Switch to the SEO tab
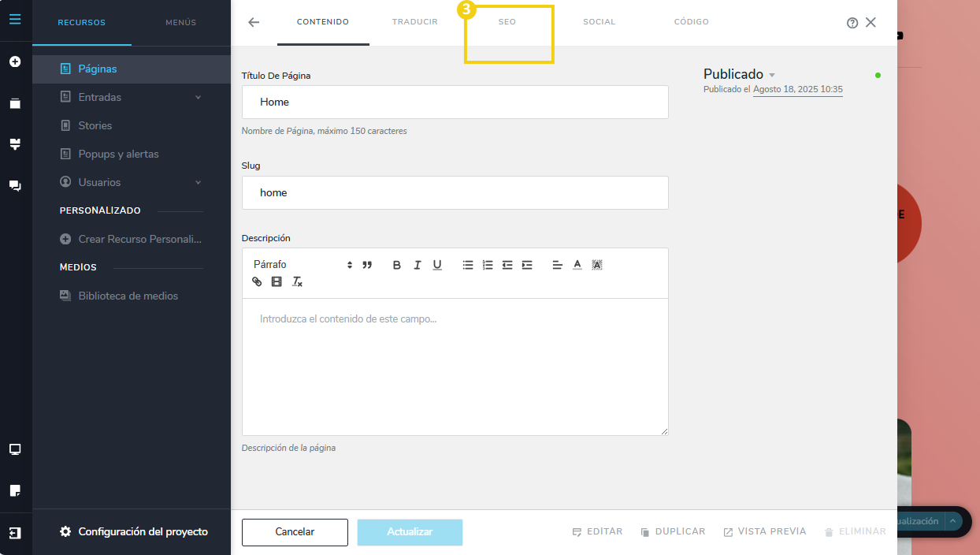 507,22
